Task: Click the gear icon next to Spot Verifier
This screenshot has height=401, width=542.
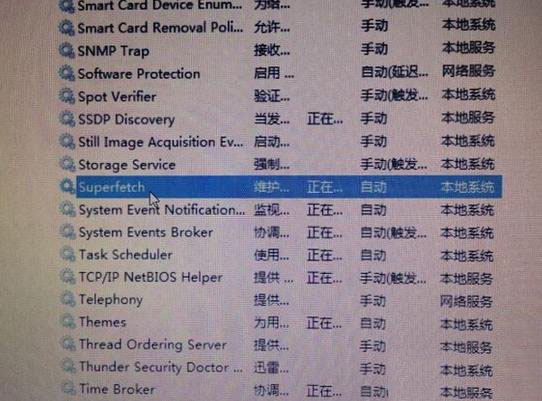Action: 67,96
